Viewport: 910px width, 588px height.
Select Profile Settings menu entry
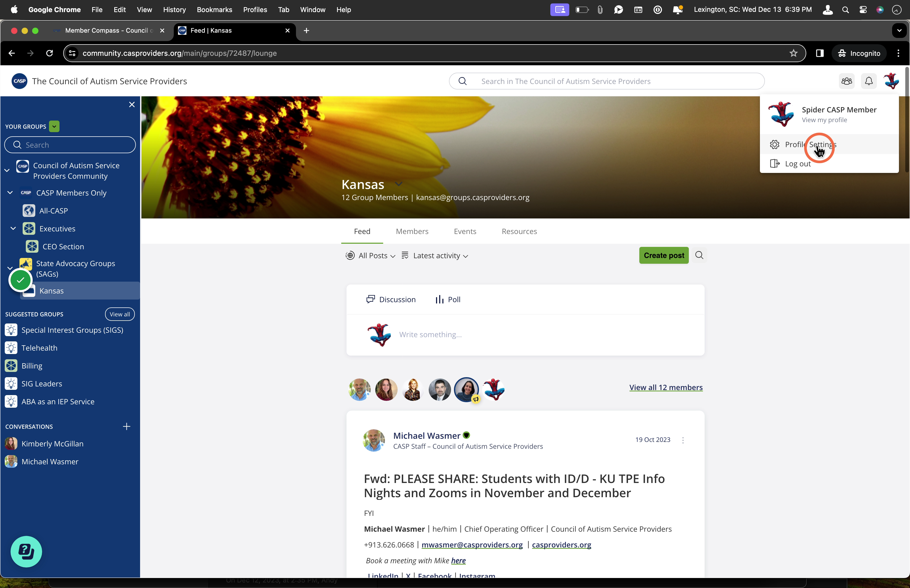(x=829, y=144)
